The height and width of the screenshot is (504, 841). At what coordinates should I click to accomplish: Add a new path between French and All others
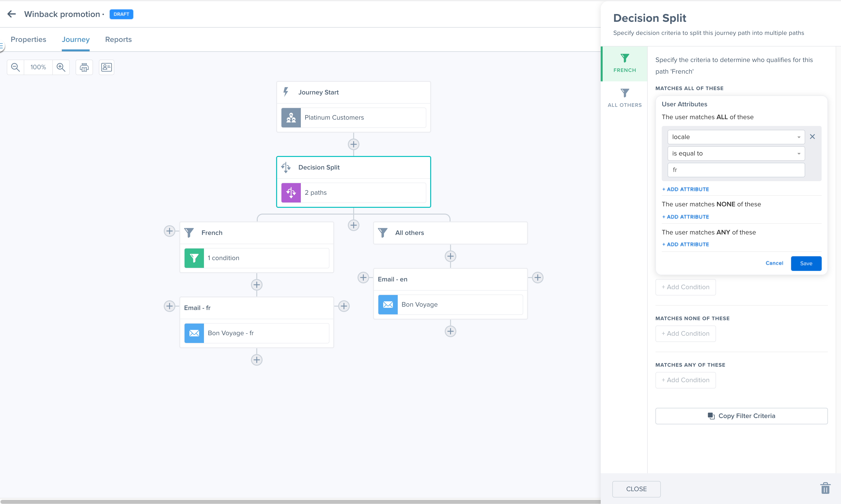pyautogui.click(x=354, y=225)
